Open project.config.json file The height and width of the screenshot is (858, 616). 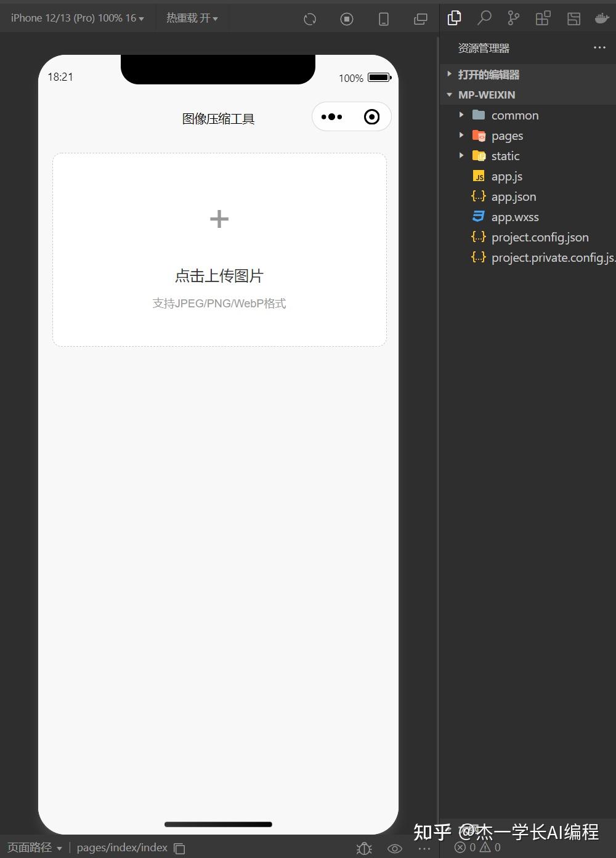tap(528, 237)
